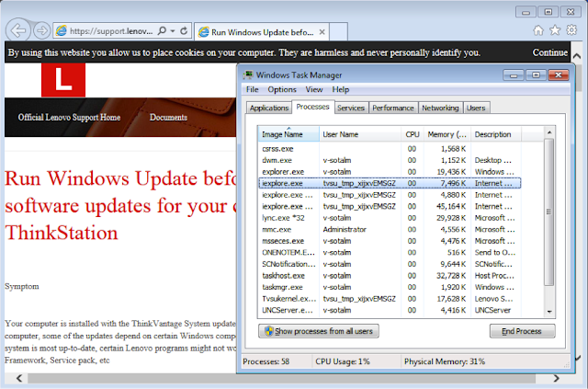Click the search magnifier in address bar
Image resolution: width=588 pixels, height=389 pixels.
pyautogui.click(x=162, y=30)
